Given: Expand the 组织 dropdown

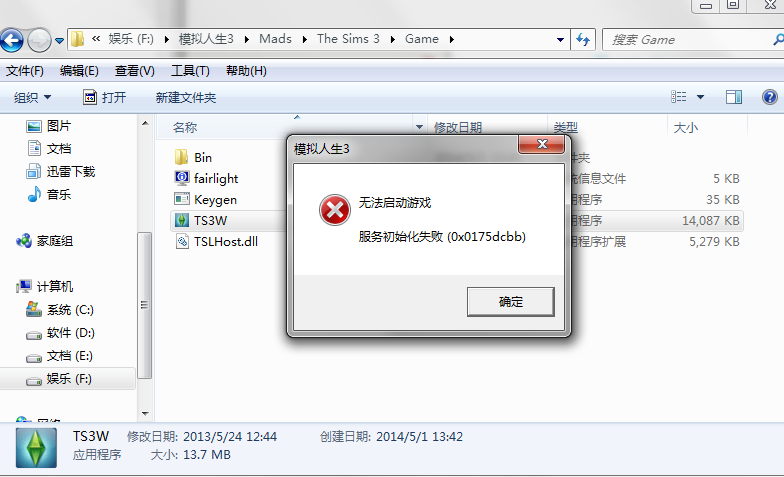Looking at the screenshot, I should point(32,98).
